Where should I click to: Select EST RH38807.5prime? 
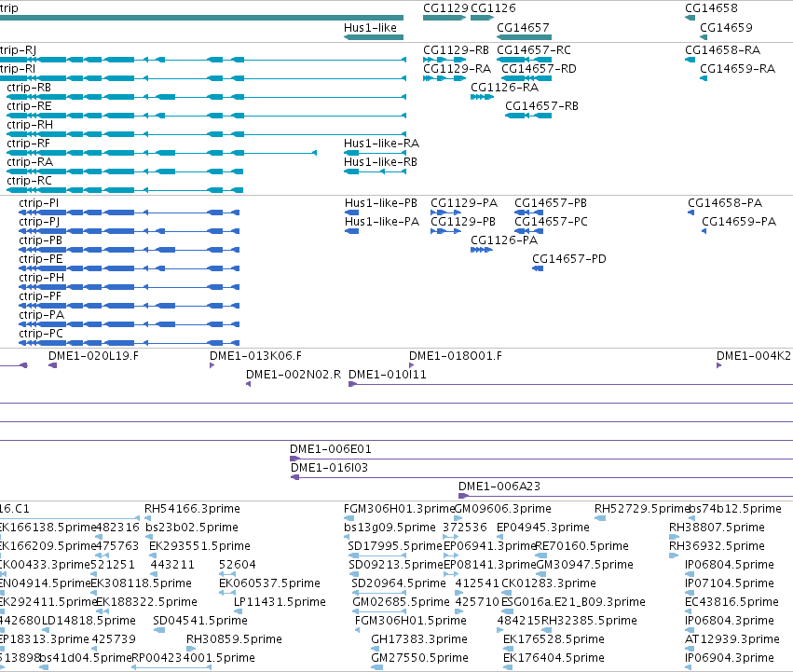717,528
